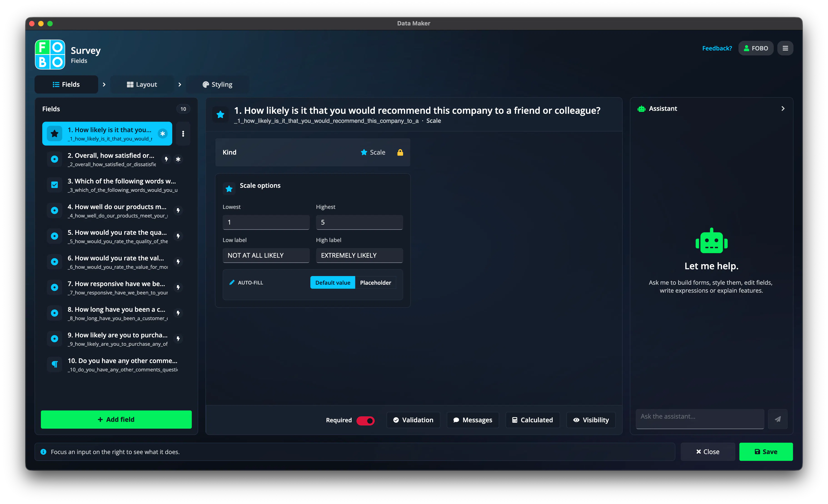The width and height of the screenshot is (828, 504).
Task: Select field 8 How long have you been a c...
Action: pos(116,313)
